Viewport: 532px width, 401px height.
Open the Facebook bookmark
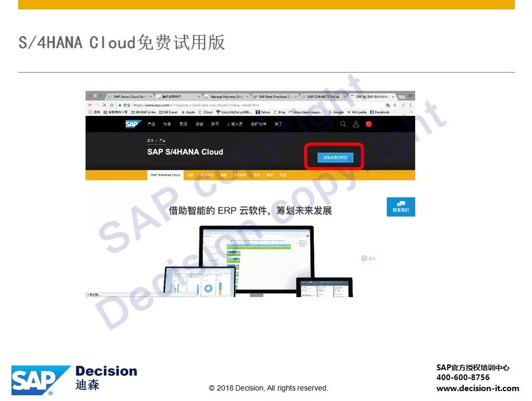(380, 112)
